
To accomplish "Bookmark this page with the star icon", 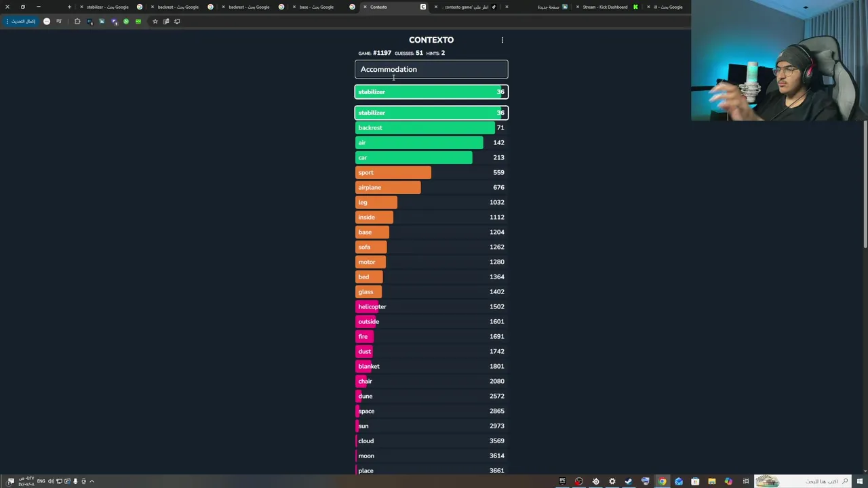I will click(155, 21).
